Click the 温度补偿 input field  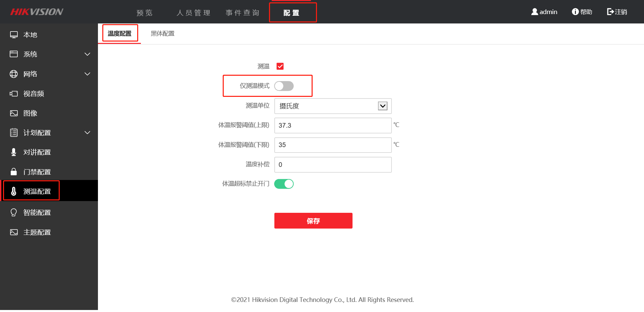(x=333, y=165)
